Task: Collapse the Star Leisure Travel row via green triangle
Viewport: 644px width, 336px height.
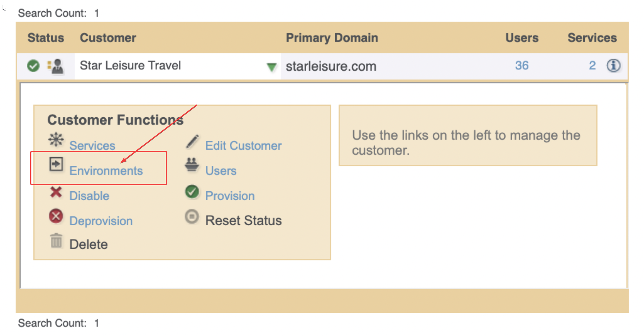Action: coord(271,67)
